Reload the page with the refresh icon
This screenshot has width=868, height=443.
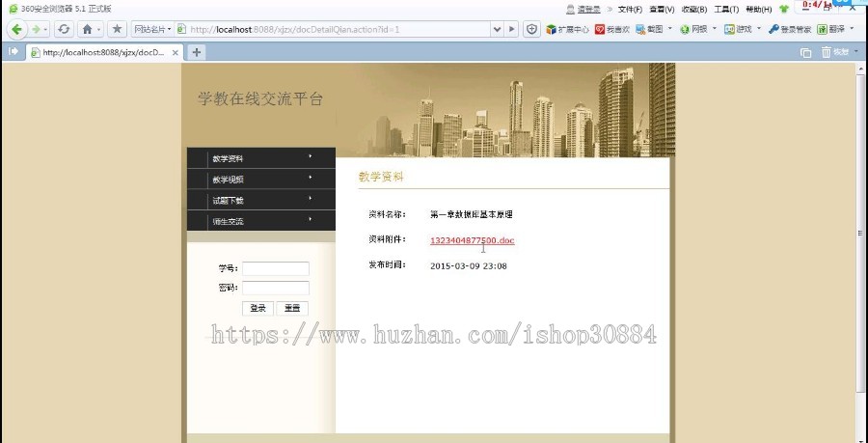click(x=65, y=29)
